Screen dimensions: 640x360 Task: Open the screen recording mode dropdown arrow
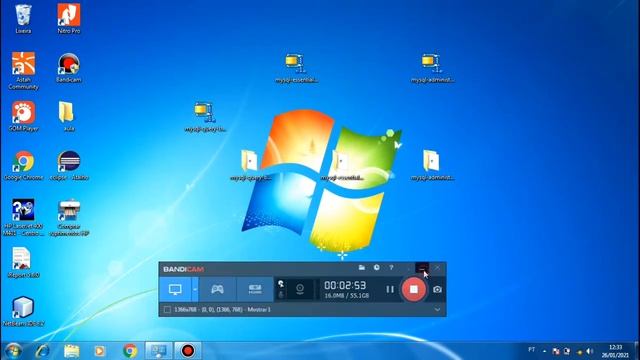click(195, 289)
